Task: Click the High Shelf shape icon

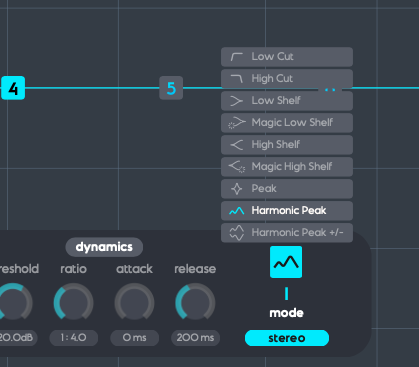Action: tap(236, 145)
